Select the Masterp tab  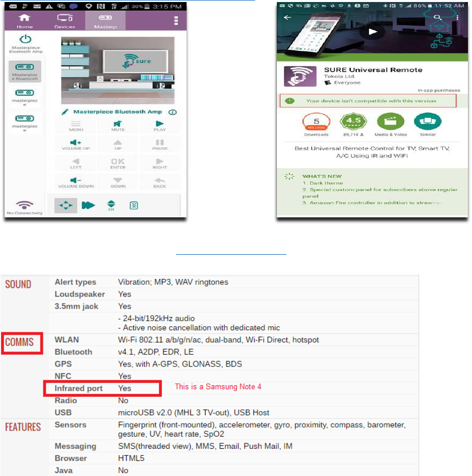click(105, 21)
